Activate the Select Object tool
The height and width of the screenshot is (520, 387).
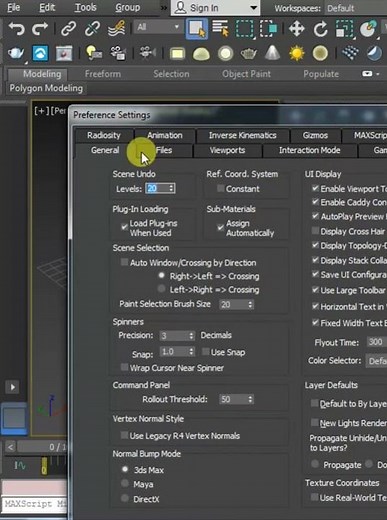tap(197, 29)
